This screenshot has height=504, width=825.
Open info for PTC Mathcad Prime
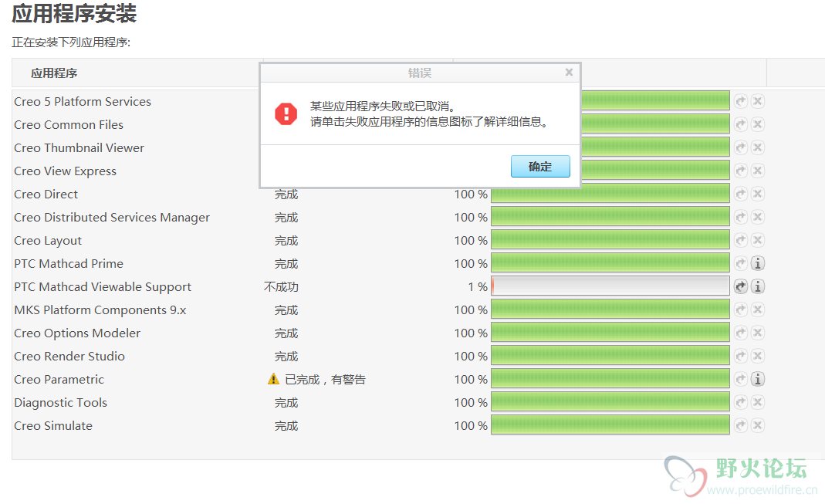click(x=758, y=263)
